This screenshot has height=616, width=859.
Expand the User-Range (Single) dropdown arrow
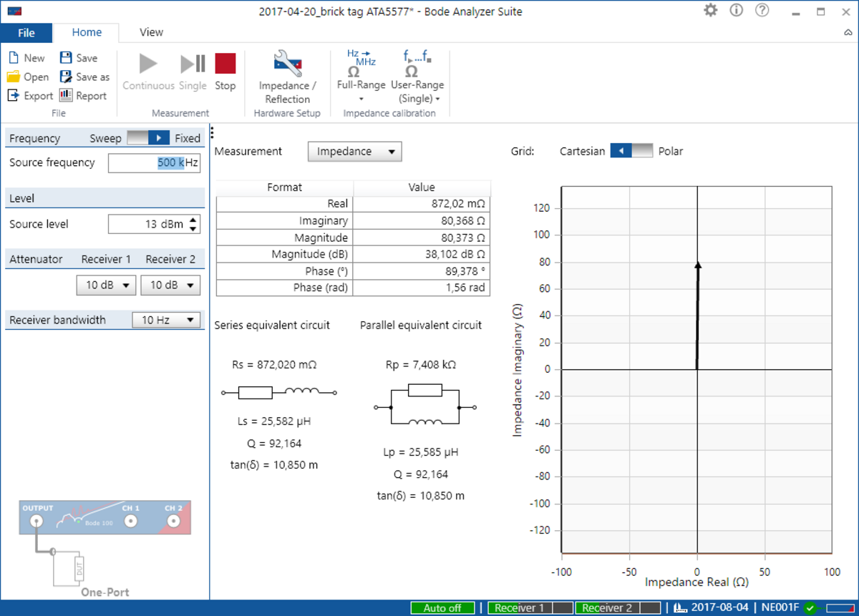(437, 99)
